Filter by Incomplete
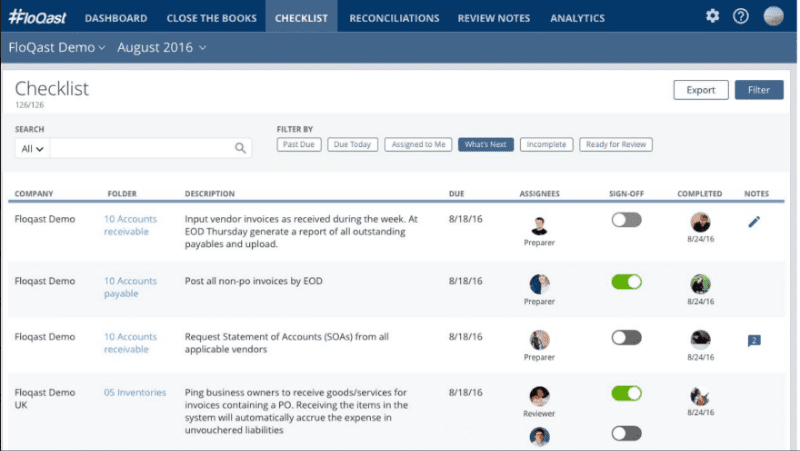Image resolution: width=800 pixels, height=451 pixels. click(546, 144)
